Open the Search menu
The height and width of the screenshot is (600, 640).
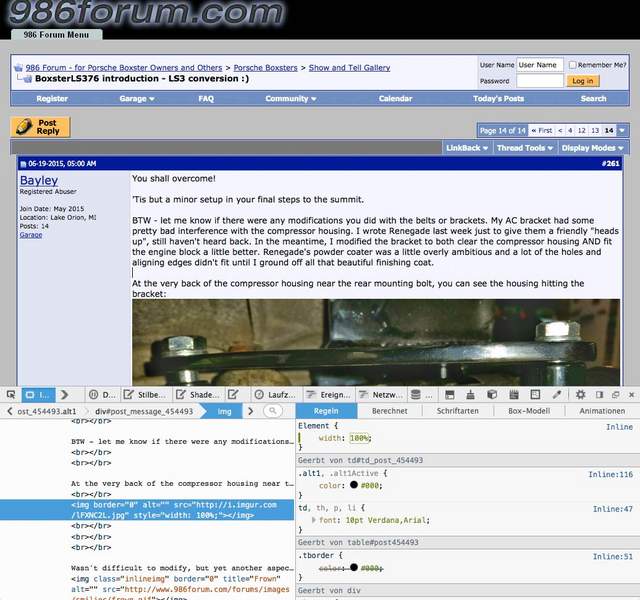(593, 99)
